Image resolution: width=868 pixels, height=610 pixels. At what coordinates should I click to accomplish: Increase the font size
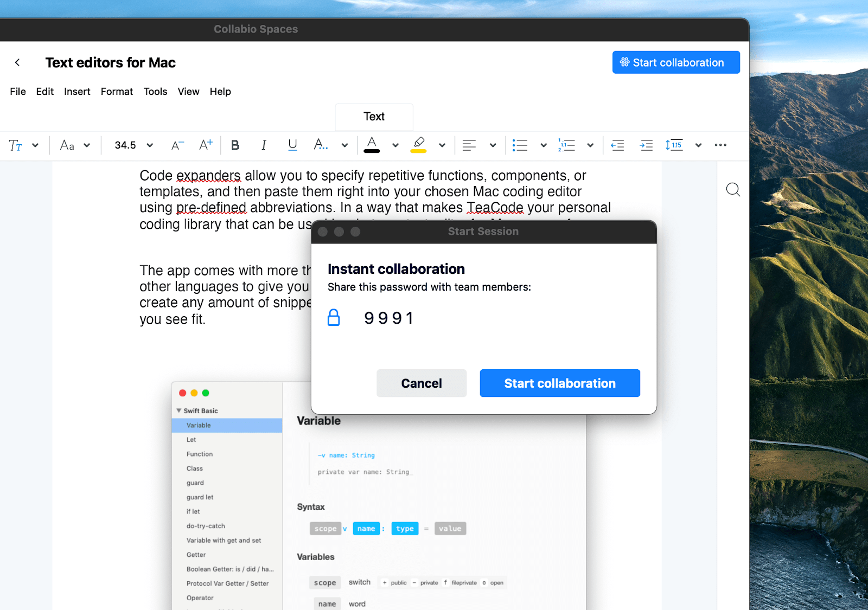point(205,145)
